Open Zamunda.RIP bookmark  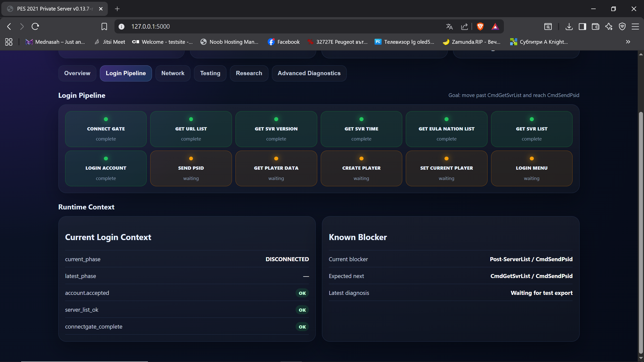tap(472, 42)
